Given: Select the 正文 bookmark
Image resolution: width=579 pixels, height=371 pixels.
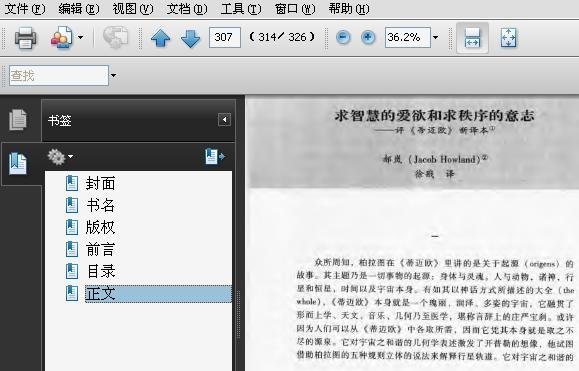Looking at the screenshot, I should click(158, 294).
